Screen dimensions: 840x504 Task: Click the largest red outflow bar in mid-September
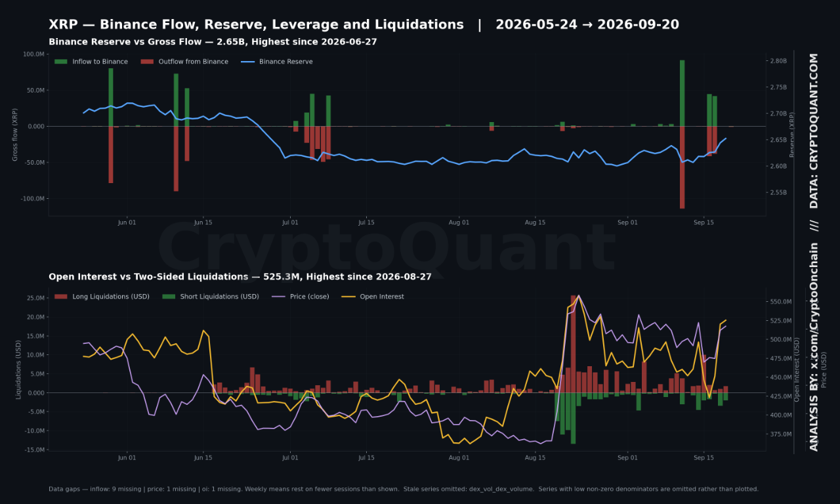[682, 167]
